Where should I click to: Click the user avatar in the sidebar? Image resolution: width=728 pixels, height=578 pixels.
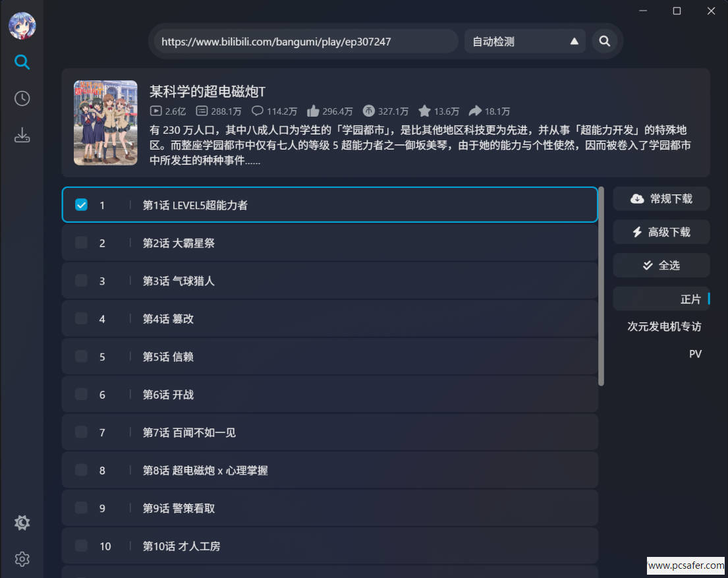22,26
